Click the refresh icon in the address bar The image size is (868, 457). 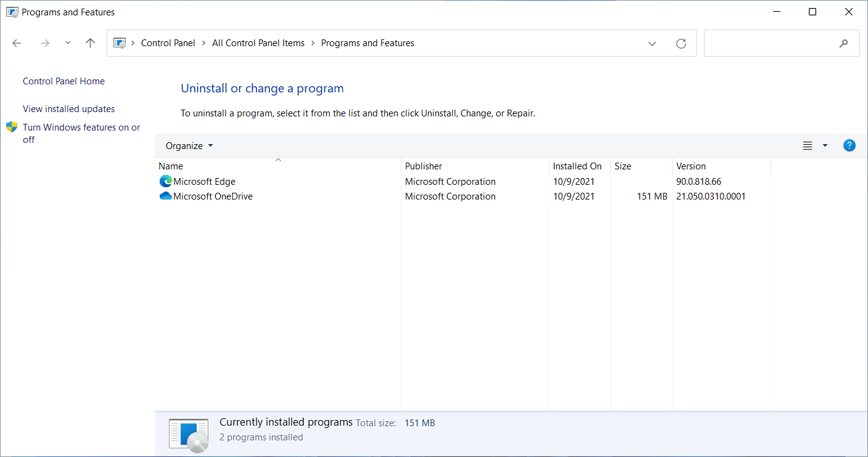click(x=681, y=43)
